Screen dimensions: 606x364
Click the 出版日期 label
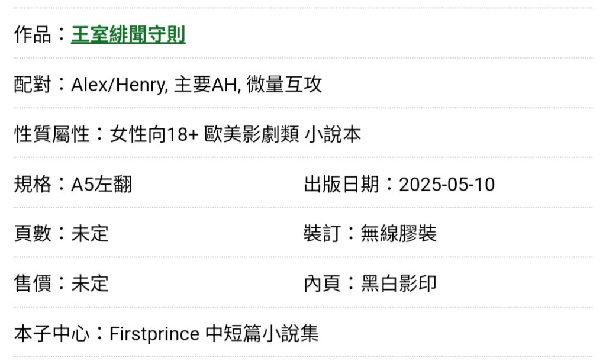click(341, 184)
